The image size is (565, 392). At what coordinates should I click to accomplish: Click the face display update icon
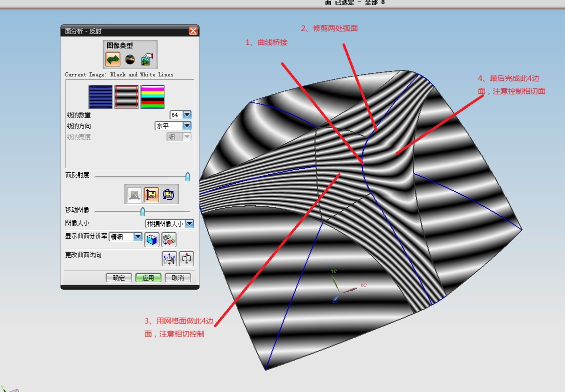169,240
